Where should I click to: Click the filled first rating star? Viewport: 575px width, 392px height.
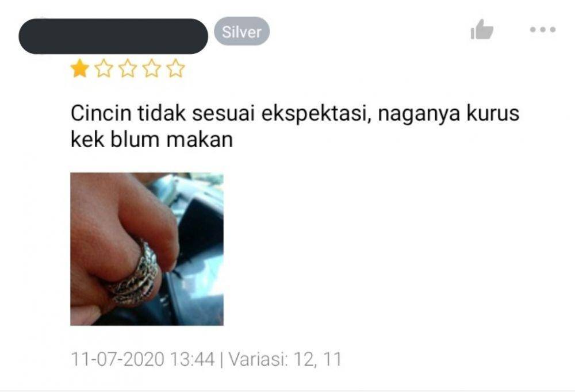tap(79, 68)
